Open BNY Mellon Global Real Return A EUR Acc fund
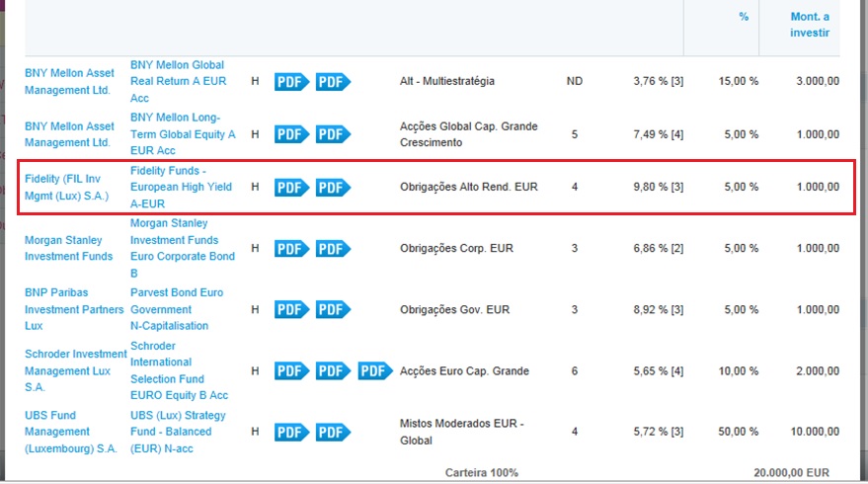Viewport: 868px width, 484px height. pyautogui.click(x=178, y=81)
